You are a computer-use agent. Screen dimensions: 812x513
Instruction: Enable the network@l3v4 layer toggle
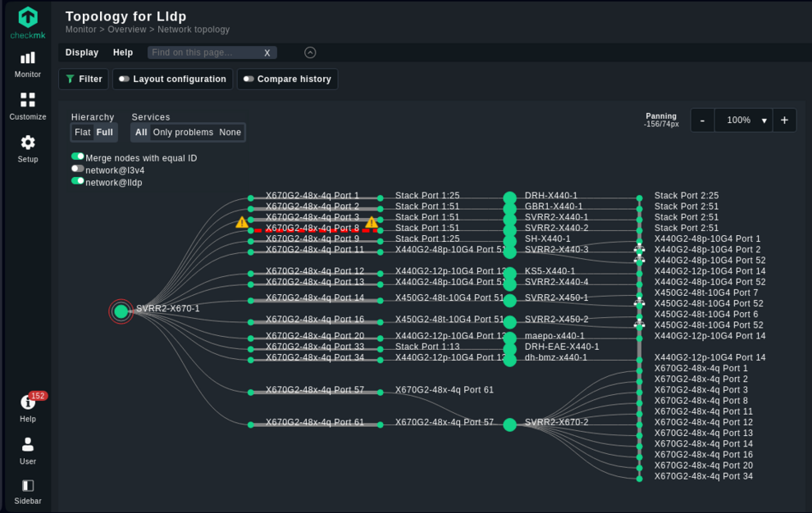coord(78,169)
